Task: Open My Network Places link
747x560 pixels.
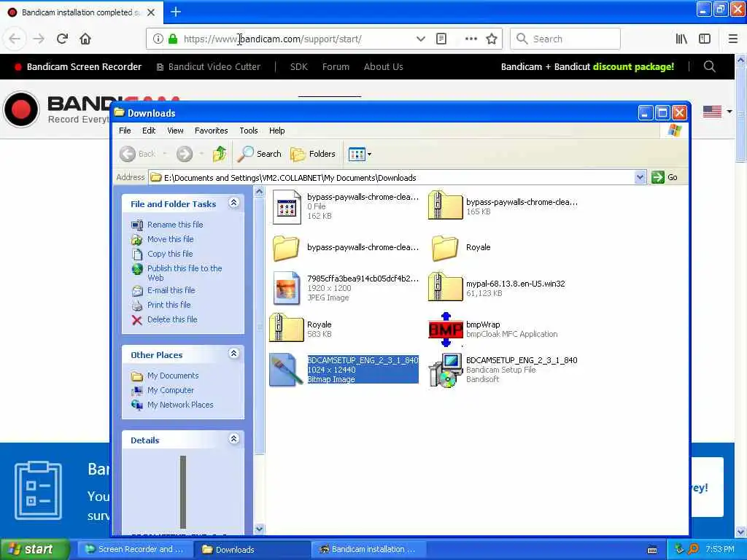Action: [x=180, y=405]
